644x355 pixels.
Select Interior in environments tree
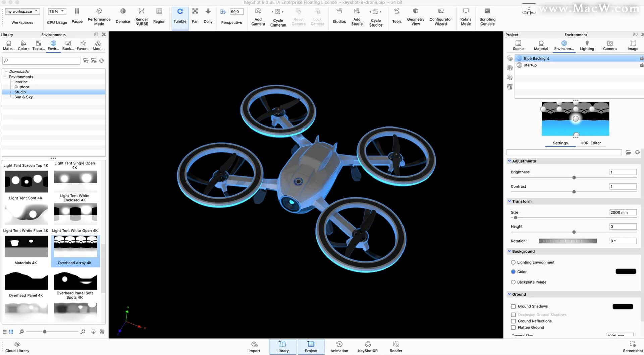pyautogui.click(x=21, y=82)
